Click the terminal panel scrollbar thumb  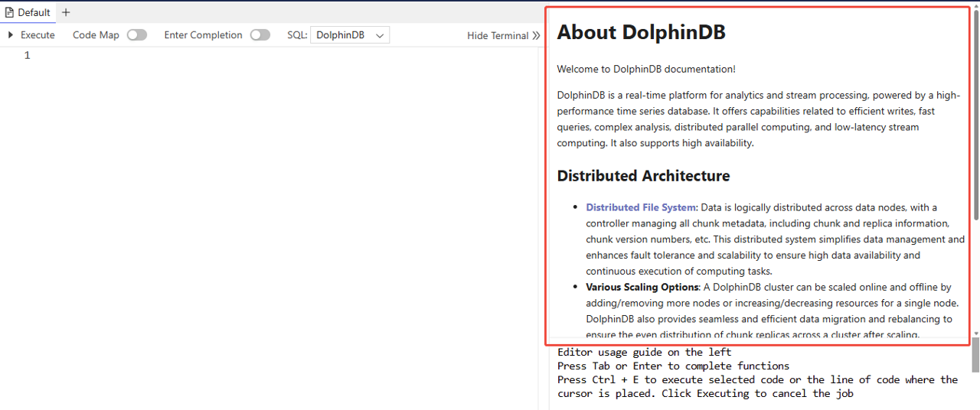click(975, 356)
